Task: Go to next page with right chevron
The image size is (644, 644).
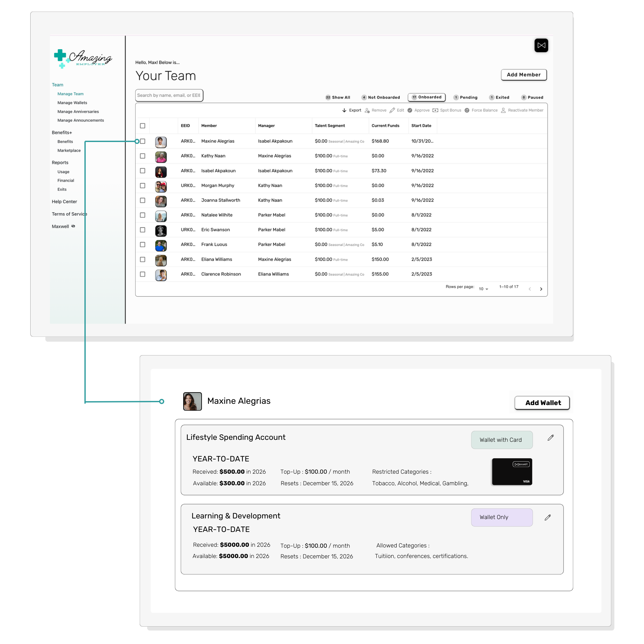Action: click(541, 289)
